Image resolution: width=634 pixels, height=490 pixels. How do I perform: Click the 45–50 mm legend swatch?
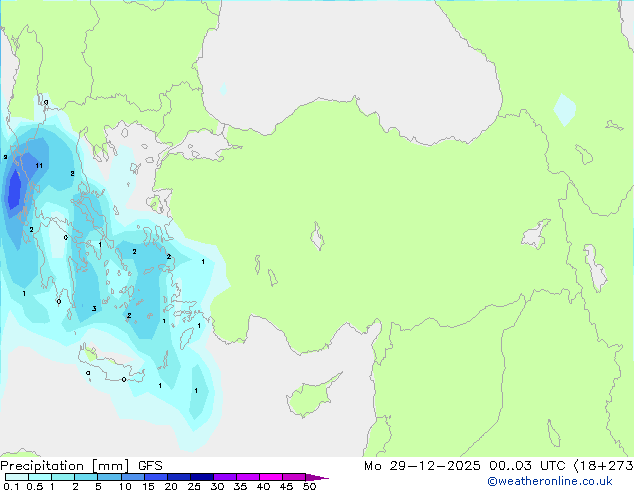294,477
